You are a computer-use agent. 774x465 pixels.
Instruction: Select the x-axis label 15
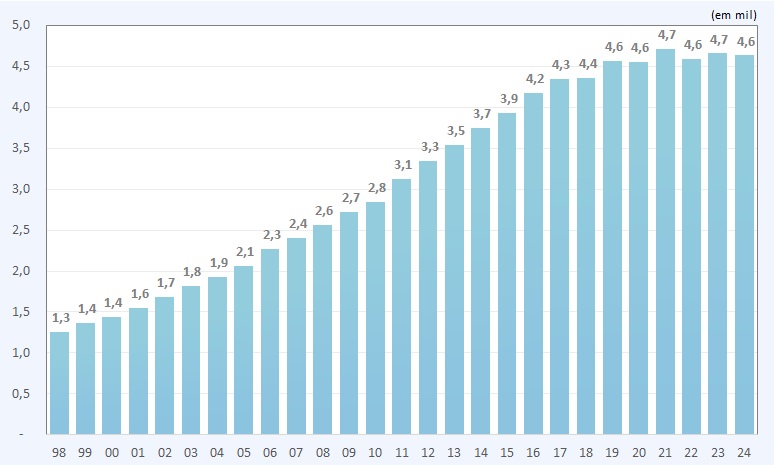coord(506,452)
